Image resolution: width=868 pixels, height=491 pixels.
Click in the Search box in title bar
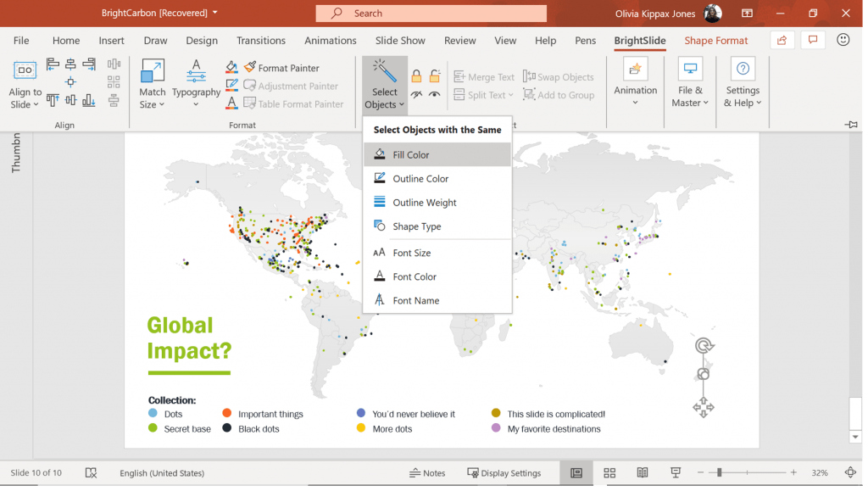click(431, 14)
